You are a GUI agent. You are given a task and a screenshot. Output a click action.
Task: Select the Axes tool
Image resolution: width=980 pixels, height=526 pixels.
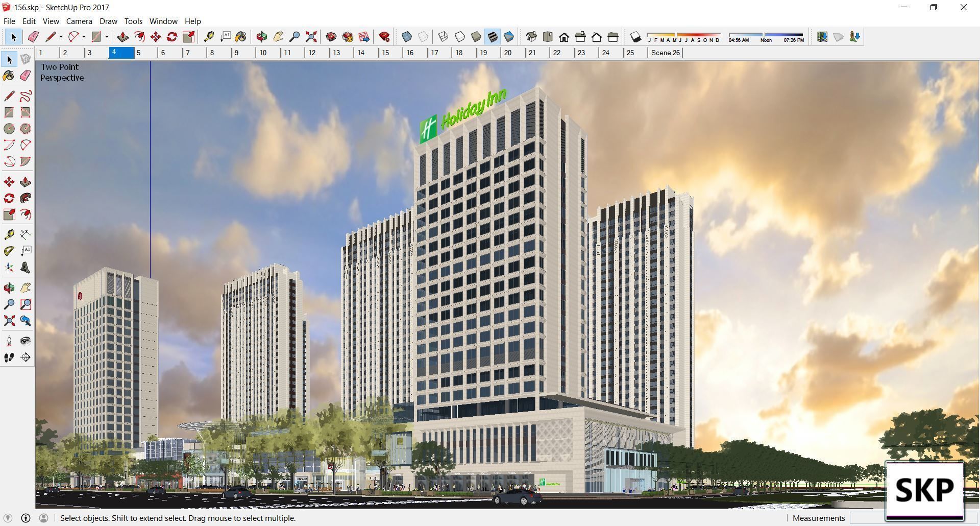(9, 268)
